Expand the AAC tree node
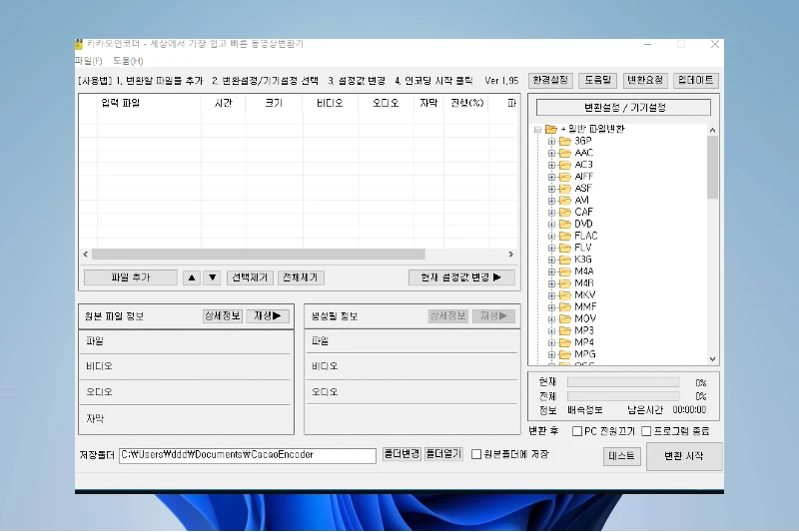This screenshot has width=799, height=532. [x=551, y=153]
